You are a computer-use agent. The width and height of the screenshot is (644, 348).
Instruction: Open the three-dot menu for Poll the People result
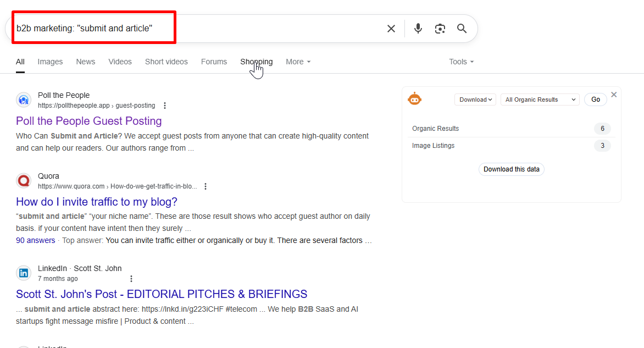[x=165, y=106]
